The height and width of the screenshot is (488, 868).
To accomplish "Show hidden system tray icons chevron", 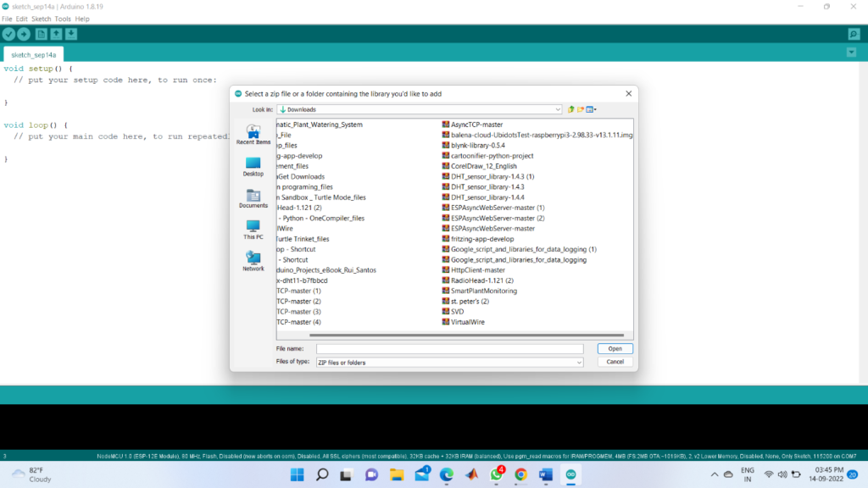I will pos(715,474).
